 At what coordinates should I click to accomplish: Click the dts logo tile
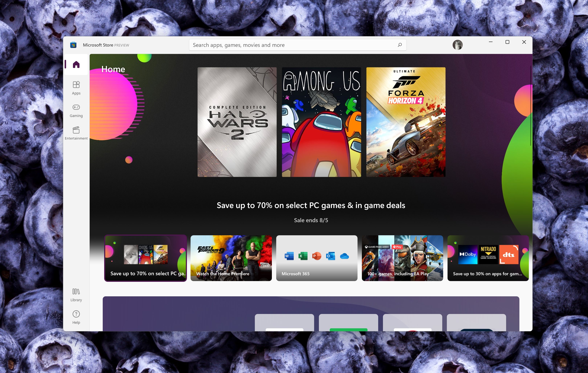click(x=509, y=255)
